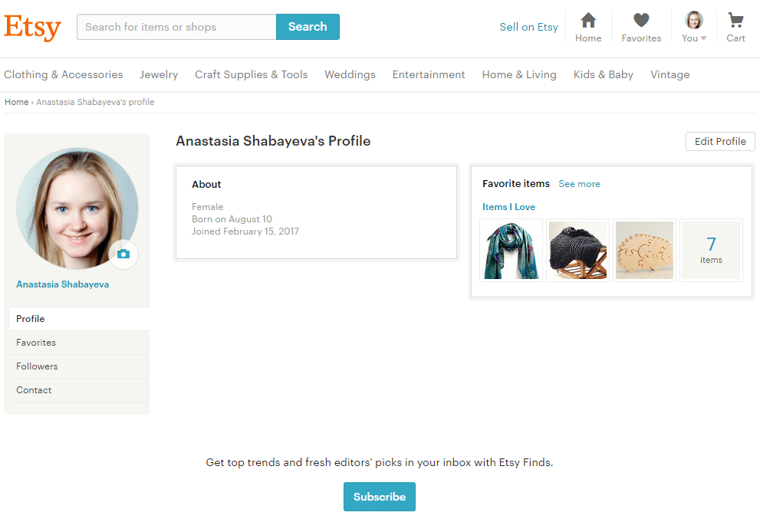Focus the search items or shops field
This screenshot has width=760, height=532.
pyautogui.click(x=176, y=27)
